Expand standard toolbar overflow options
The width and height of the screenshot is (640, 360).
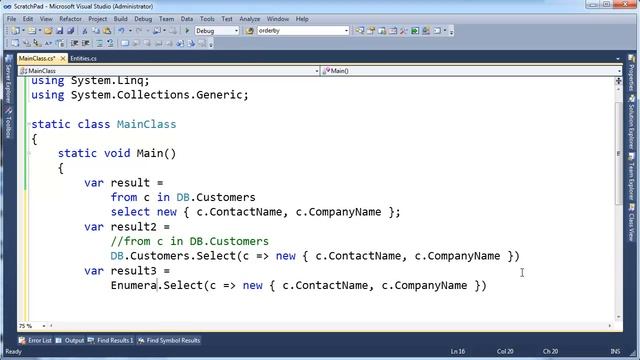point(451,31)
